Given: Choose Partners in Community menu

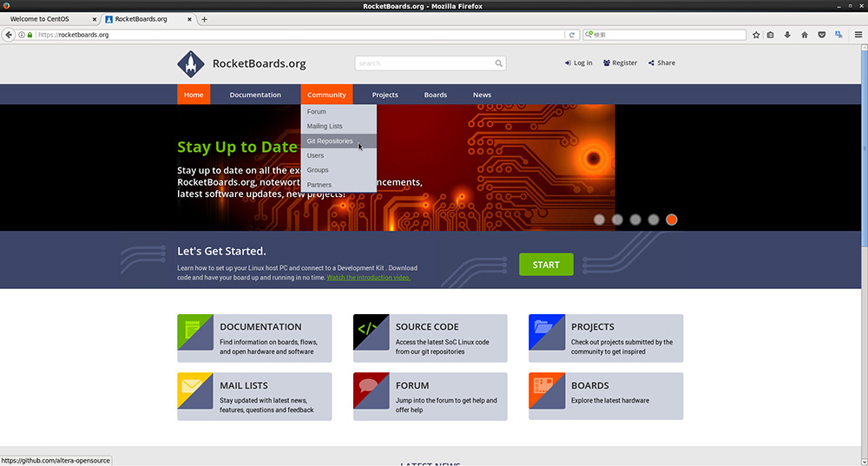Looking at the screenshot, I should coord(339,185).
